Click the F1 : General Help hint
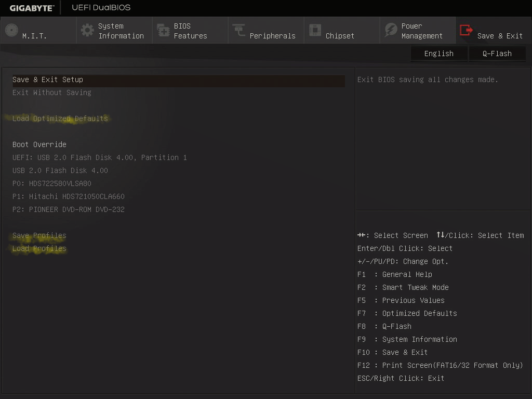The height and width of the screenshot is (399, 532). click(x=395, y=274)
